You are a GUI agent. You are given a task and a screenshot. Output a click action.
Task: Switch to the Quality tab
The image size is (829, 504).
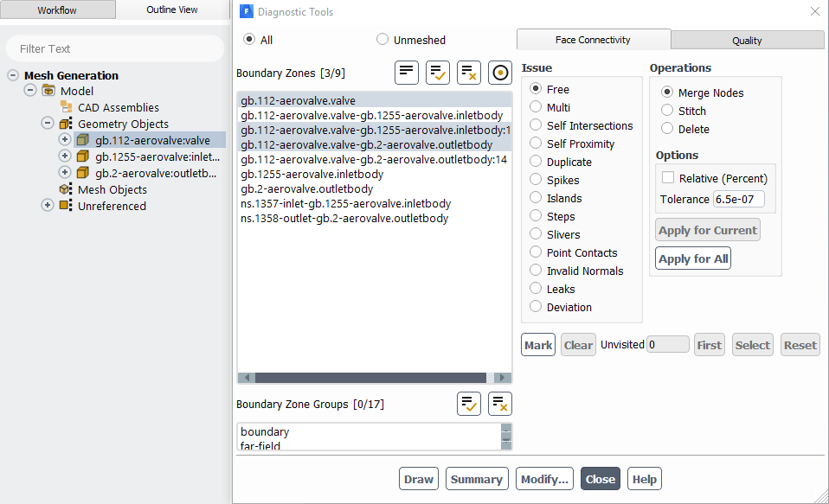click(747, 39)
